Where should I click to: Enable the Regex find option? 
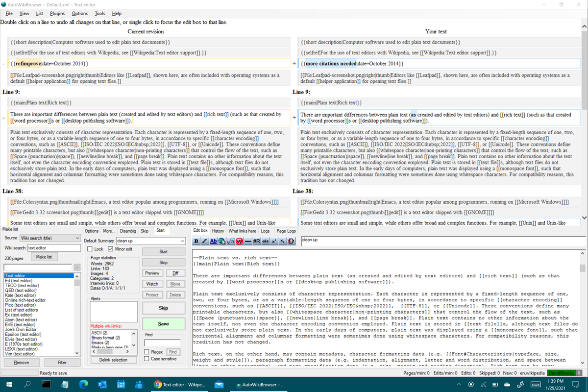(x=147, y=352)
